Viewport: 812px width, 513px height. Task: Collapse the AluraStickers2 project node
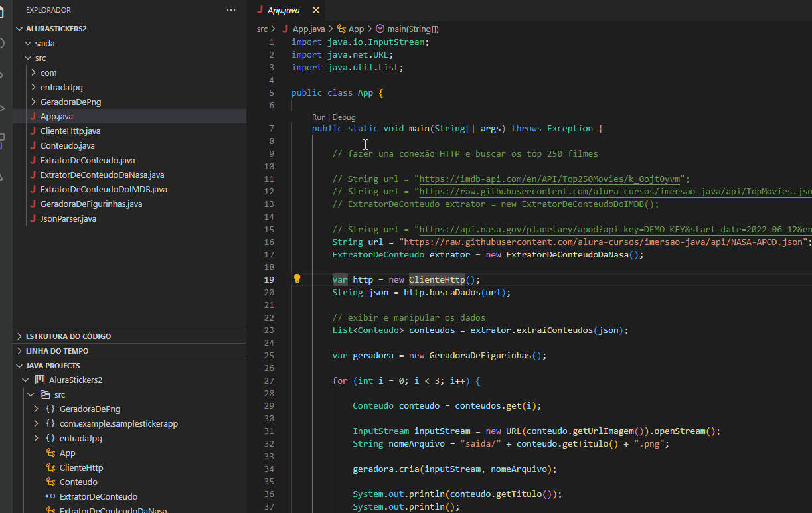[25, 380]
